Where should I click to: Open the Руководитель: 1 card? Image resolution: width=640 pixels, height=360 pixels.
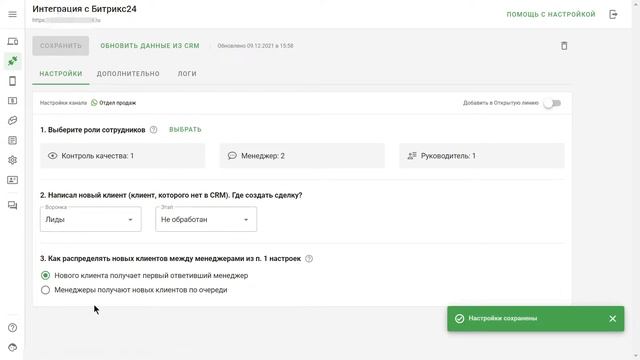coord(482,156)
